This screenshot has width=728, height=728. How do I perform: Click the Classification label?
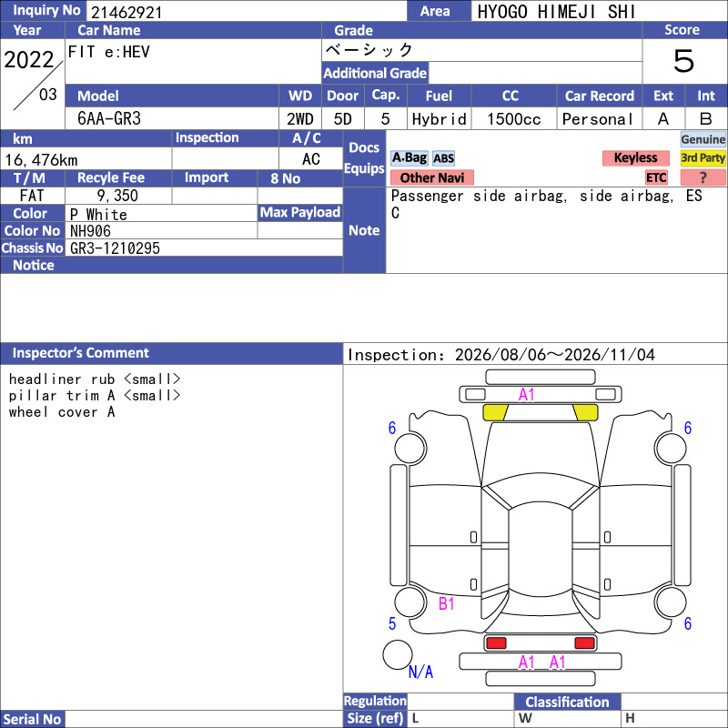[x=567, y=702]
